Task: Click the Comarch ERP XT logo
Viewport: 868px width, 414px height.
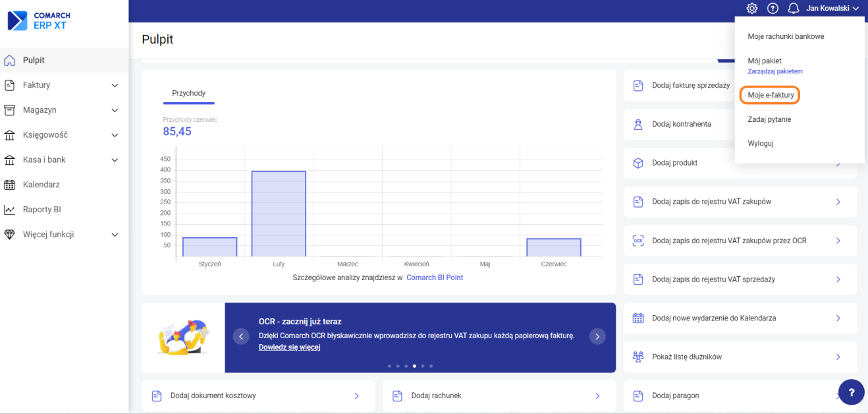Action: 40,20
